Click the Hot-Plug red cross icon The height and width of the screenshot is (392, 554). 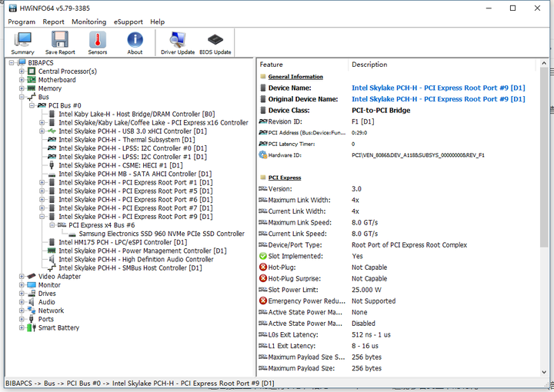pyautogui.click(x=263, y=267)
